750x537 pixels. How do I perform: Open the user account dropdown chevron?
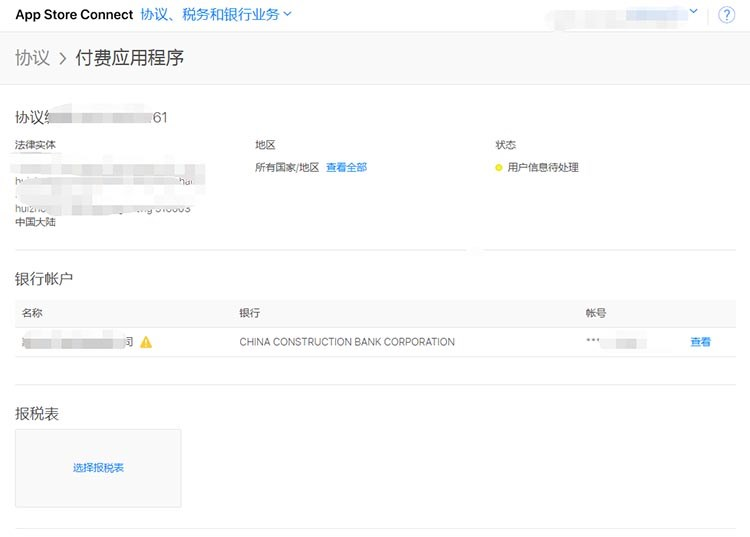[x=693, y=11]
